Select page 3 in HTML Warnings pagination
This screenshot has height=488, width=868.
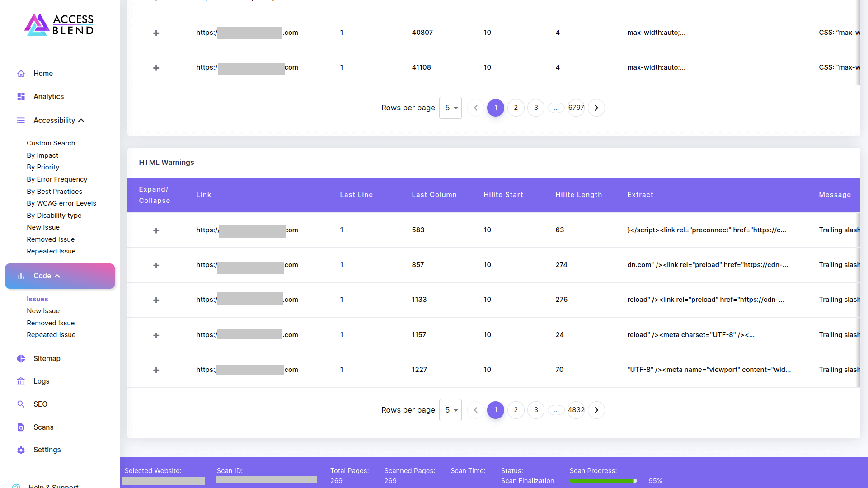536,410
